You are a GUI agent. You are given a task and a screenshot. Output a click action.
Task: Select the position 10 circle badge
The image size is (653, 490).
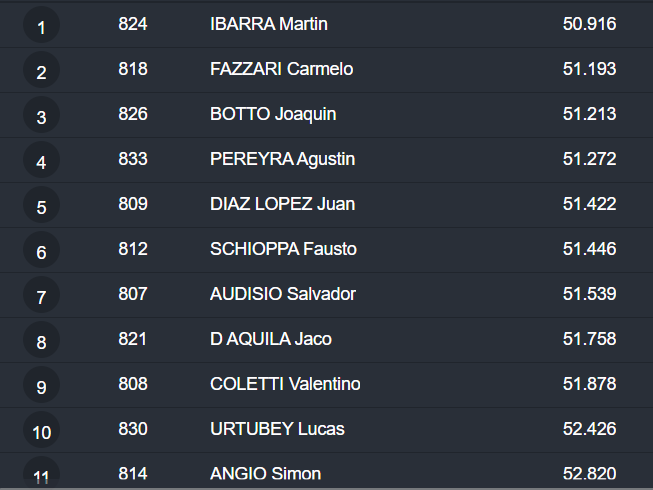[x=41, y=431]
